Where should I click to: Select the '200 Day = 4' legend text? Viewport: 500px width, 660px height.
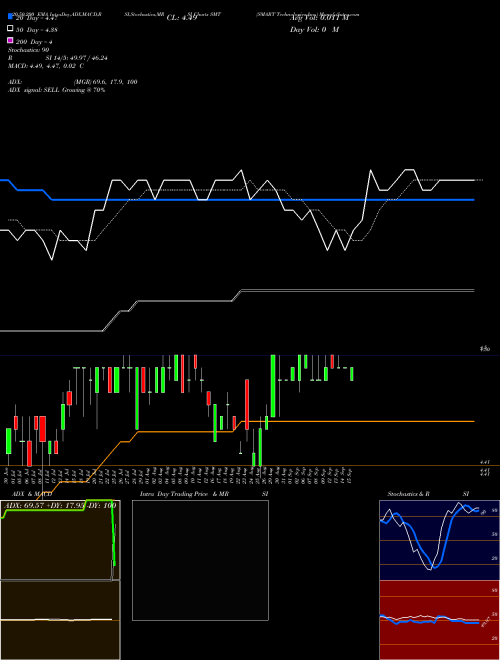(x=34, y=42)
